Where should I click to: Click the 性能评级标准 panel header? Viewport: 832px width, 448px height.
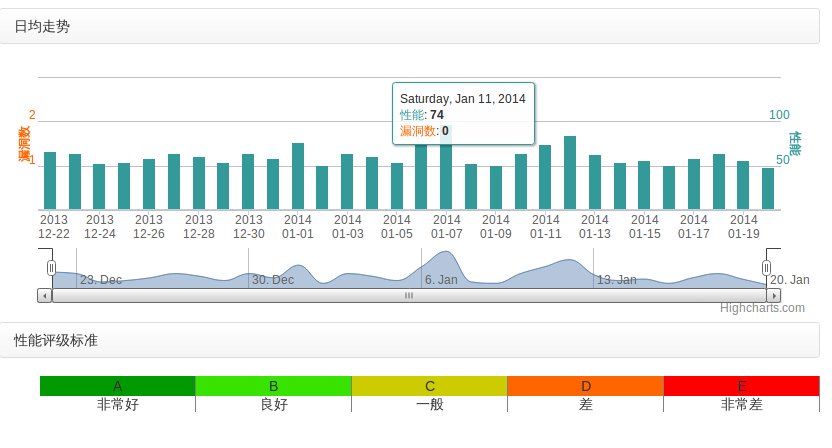(x=410, y=340)
